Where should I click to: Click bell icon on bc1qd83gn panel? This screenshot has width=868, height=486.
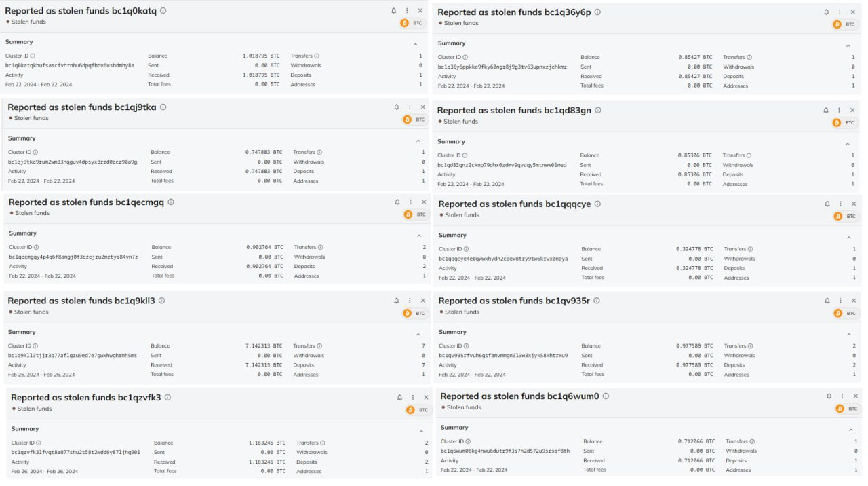[826, 110]
